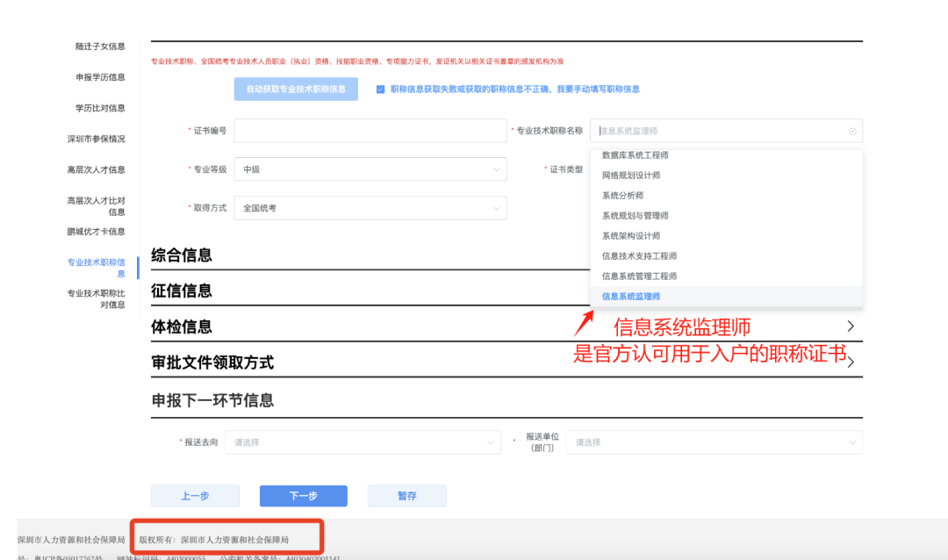This screenshot has height=560, width=948.
Task: Click 自动获取专业技术职称信息 button
Action: [x=296, y=89]
